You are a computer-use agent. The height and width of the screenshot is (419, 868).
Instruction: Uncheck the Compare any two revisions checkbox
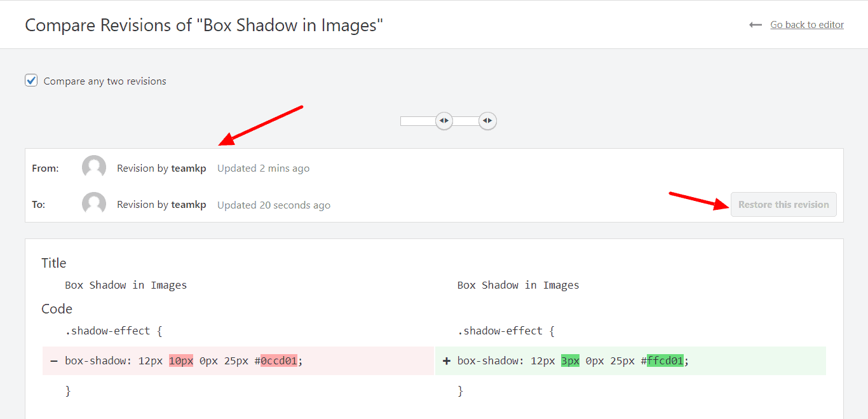pyautogui.click(x=31, y=81)
